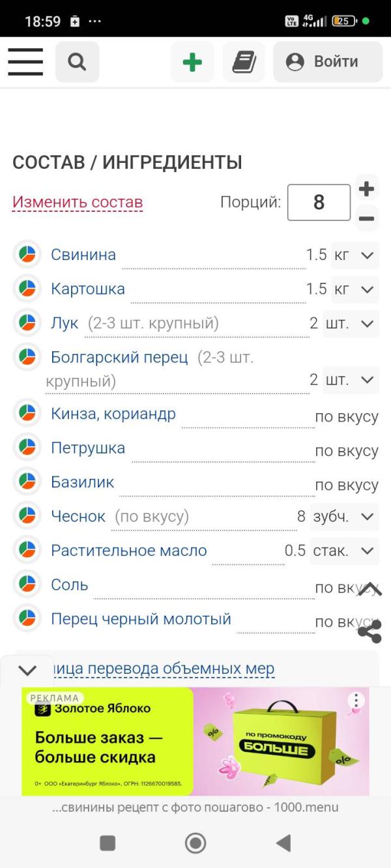The width and height of the screenshot is (391, 868).
Task: Tap the scroll-to-top chevron arrow
Action: [369, 589]
